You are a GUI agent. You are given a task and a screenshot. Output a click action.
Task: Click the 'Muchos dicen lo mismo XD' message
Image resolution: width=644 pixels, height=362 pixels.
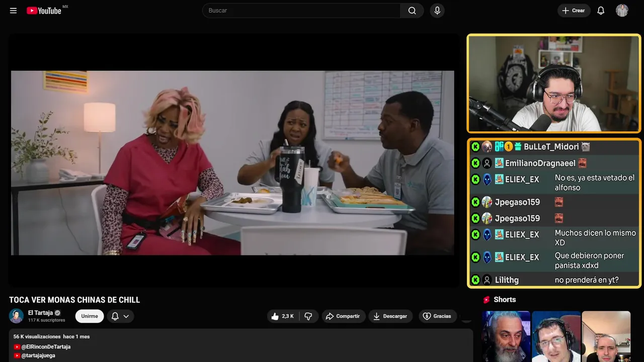pos(595,238)
